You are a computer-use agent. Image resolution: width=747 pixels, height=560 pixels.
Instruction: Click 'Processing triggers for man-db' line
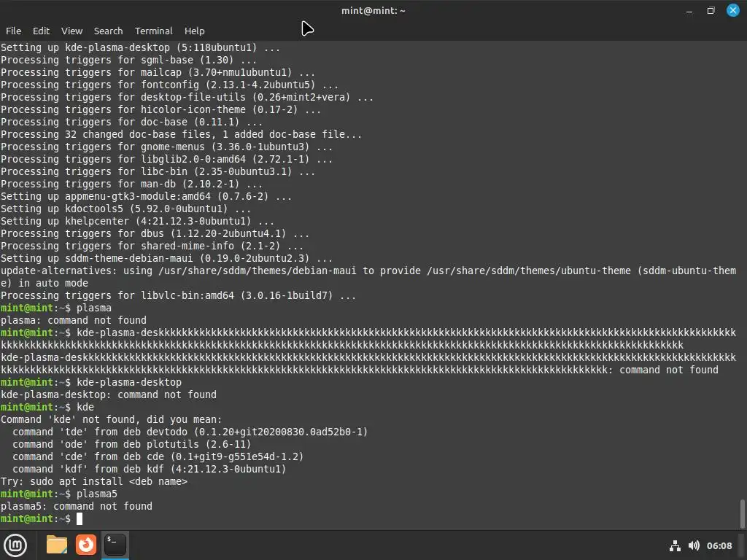click(x=131, y=184)
